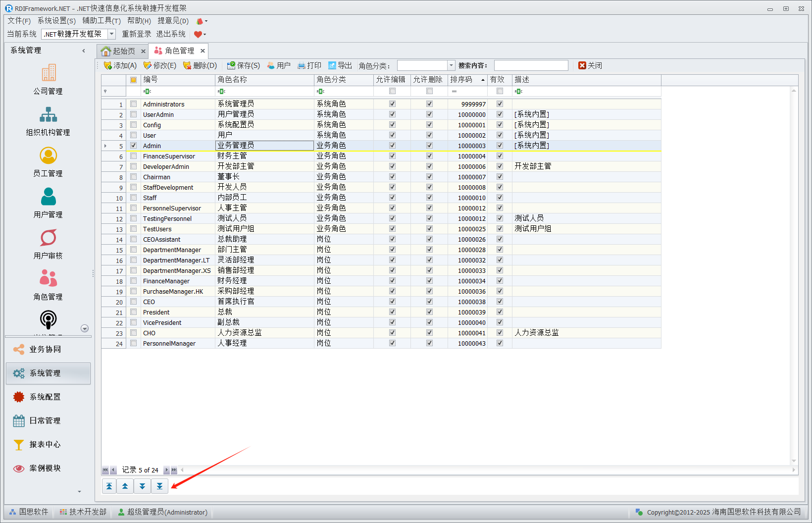
Task: Click 导出 export toolbar icon
Action: (x=332, y=65)
